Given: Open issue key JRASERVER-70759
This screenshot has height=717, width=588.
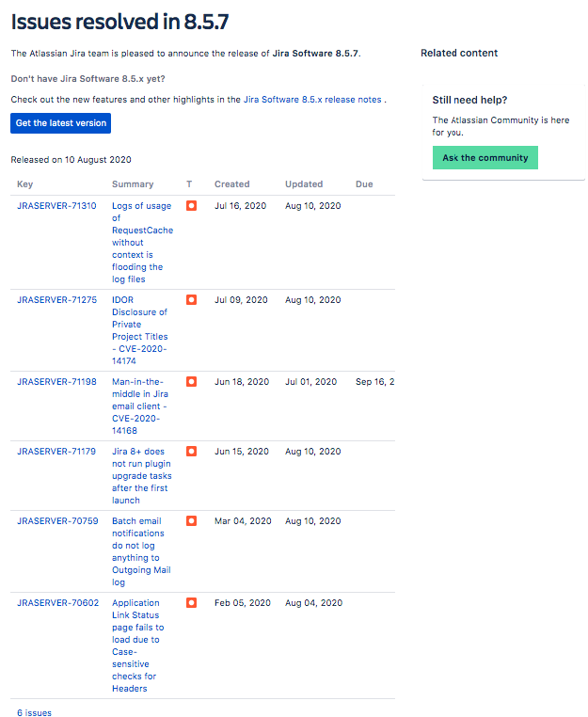Looking at the screenshot, I should point(57,521).
